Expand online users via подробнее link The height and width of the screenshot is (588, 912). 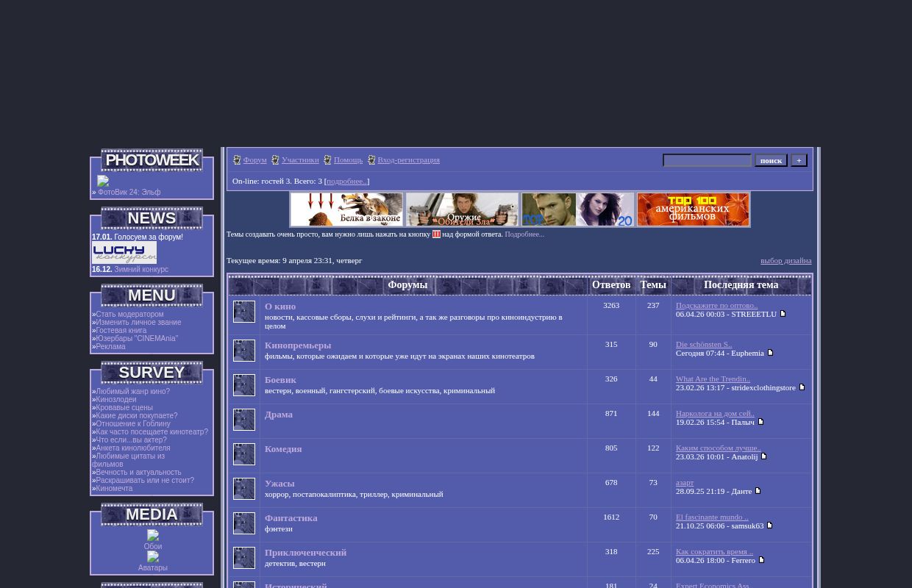click(x=346, y=181)
